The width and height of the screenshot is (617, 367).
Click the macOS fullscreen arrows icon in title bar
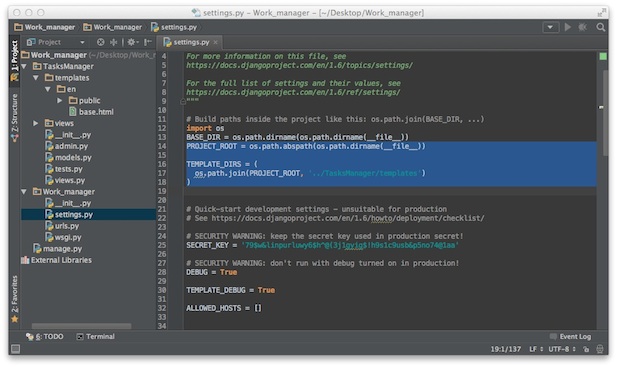click(601, 13)
